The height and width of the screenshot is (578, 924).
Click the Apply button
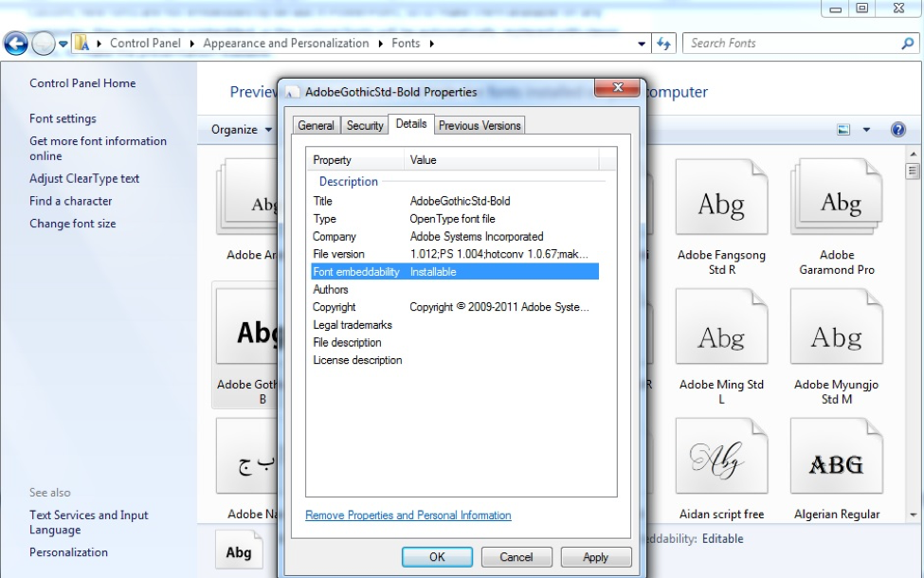tap(596, 557)
